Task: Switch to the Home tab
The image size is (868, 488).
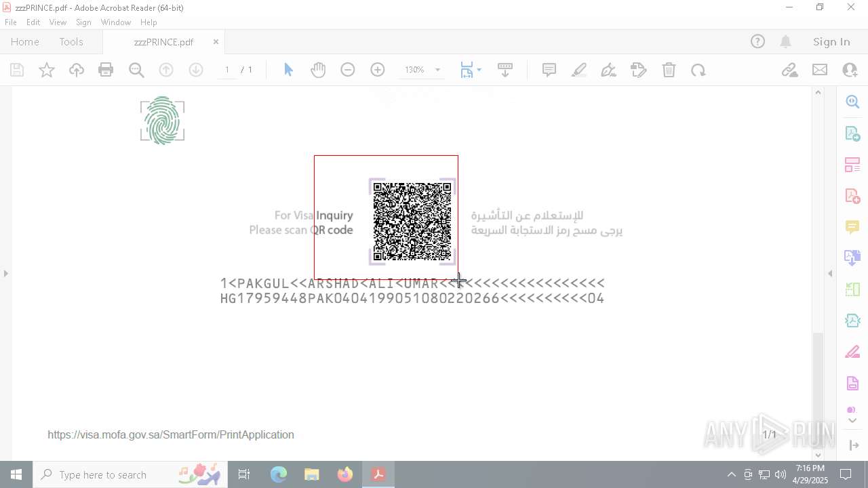Action: coord(25,41)
